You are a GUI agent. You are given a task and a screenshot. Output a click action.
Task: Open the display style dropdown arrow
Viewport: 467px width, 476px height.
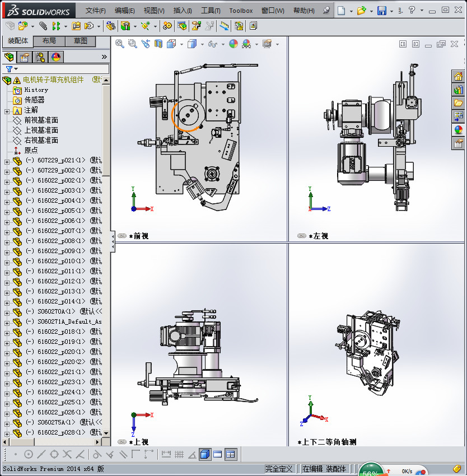click(203, 44)
